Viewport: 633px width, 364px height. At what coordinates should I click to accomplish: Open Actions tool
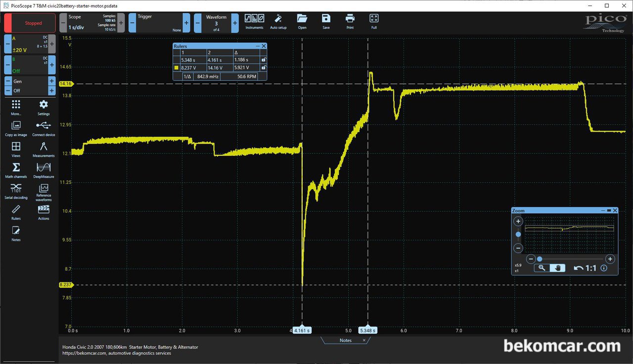[x=44, y=212]
